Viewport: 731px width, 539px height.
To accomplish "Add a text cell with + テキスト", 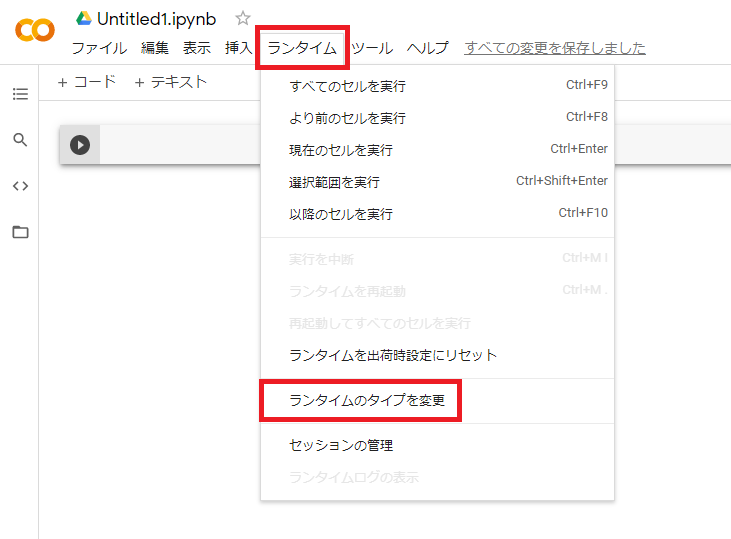I will tap(171, 82).
